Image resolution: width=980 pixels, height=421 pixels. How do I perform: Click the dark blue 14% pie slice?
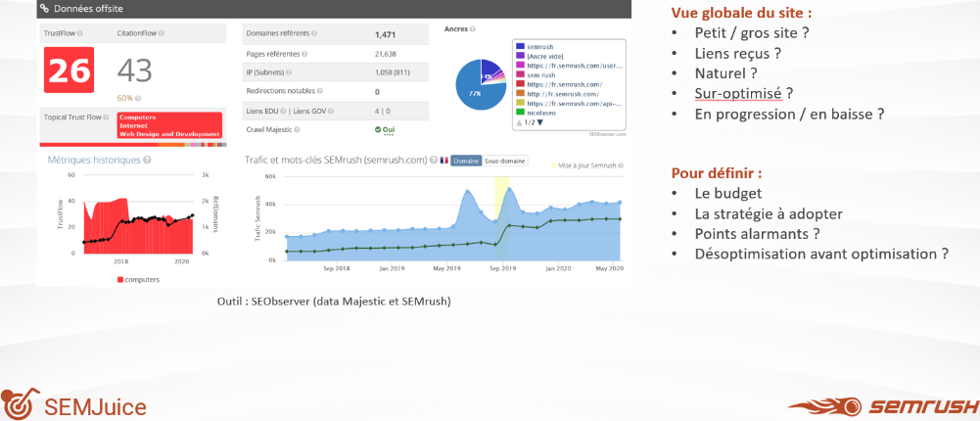(x=490, y=69)
